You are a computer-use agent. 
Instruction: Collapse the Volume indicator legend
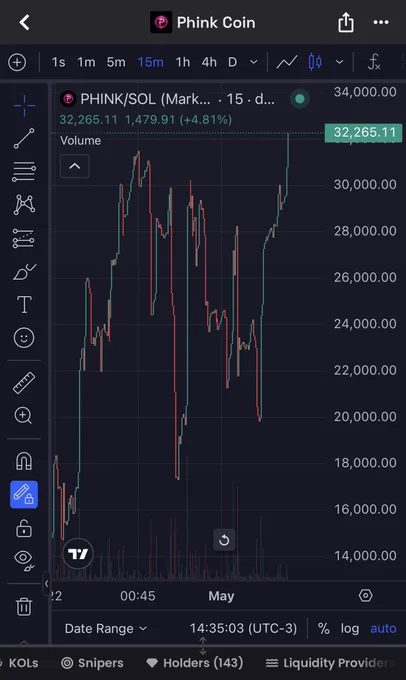coord(75,166)
